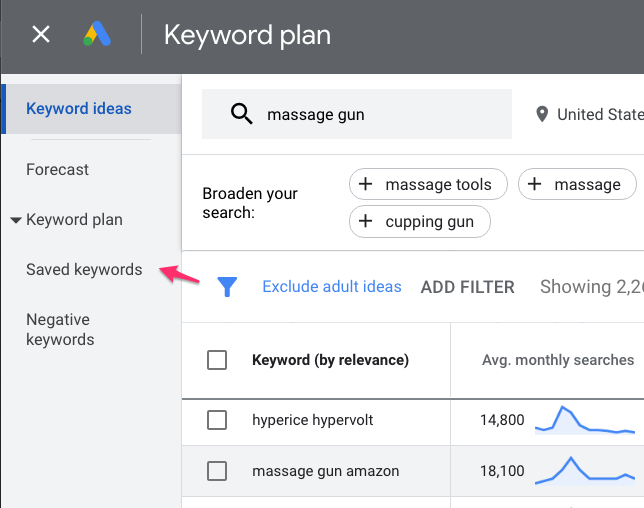The image size is (644, 508).
Task: Select the Keyword plan sidebar item
Action: pos(74,220)
